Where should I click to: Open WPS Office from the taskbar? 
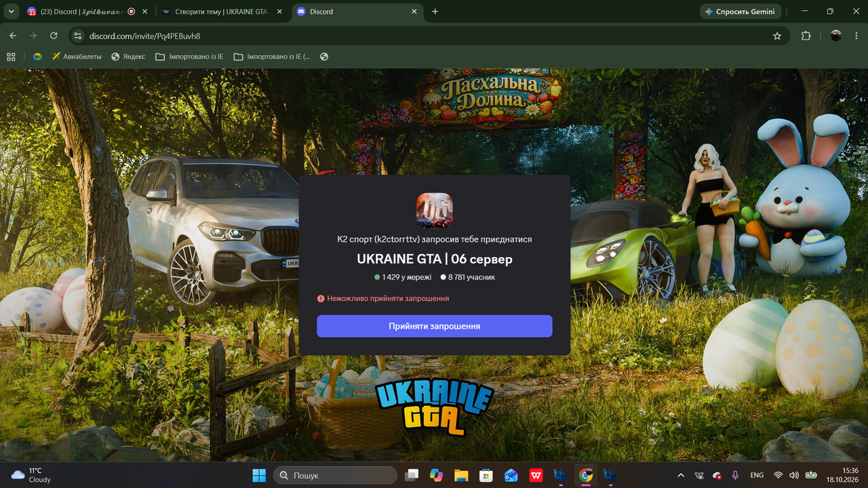pyautogui.click(x=536, y=475)
